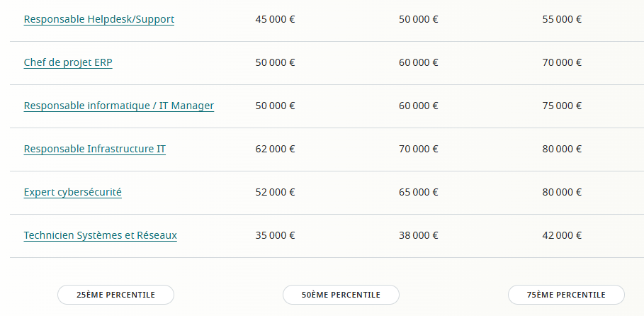Open the Responsable Helpdesk/Support link
The height and width of the screenshot is (316, 644).
[98, 19]
